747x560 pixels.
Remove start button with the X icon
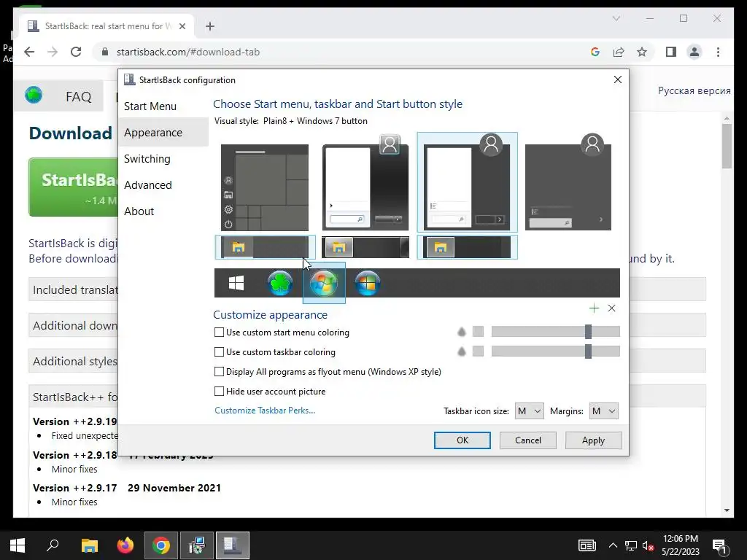pos(612,308)
